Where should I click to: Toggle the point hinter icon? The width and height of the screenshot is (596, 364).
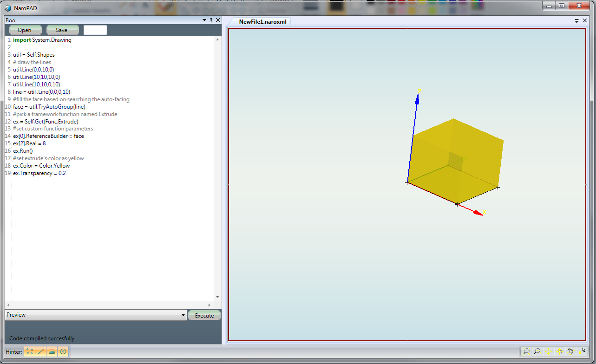pos(29,351)
